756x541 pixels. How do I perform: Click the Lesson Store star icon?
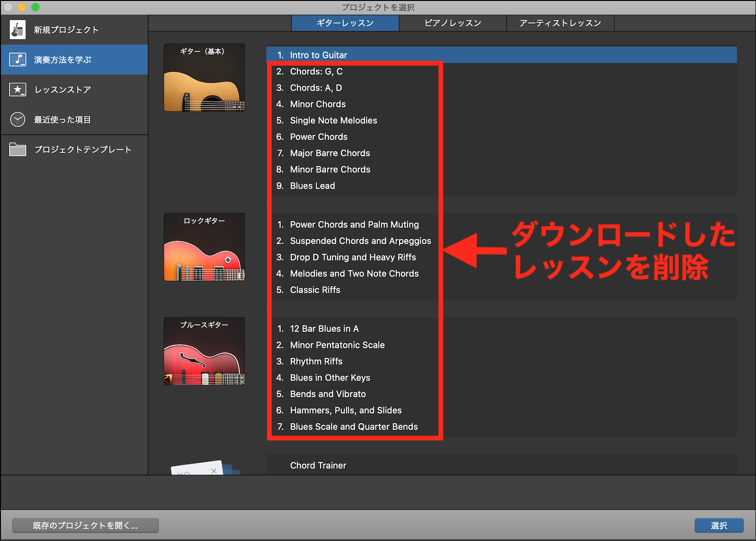point(17,90)
